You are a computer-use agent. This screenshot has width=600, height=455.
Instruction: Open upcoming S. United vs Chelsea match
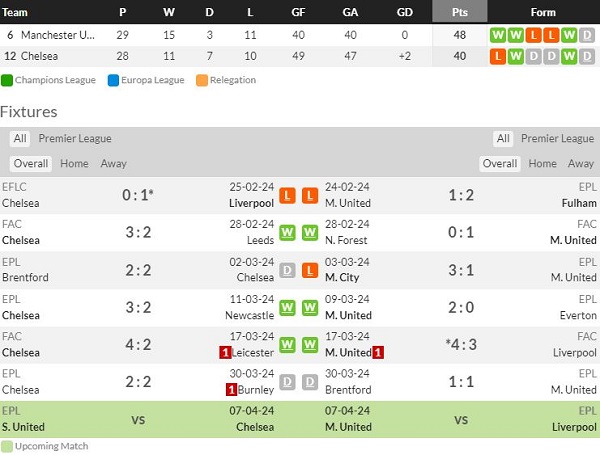tap(138, 420)
